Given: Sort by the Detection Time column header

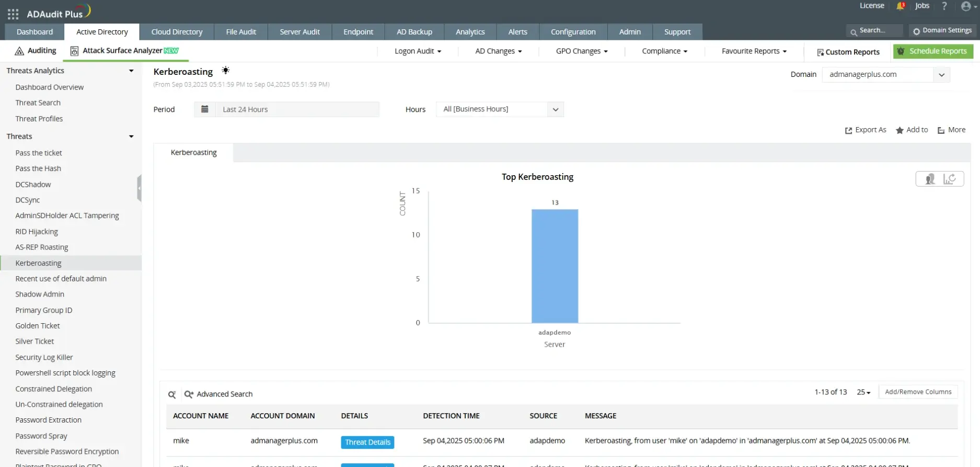Looking at the screenshot, I should [451, 416].
